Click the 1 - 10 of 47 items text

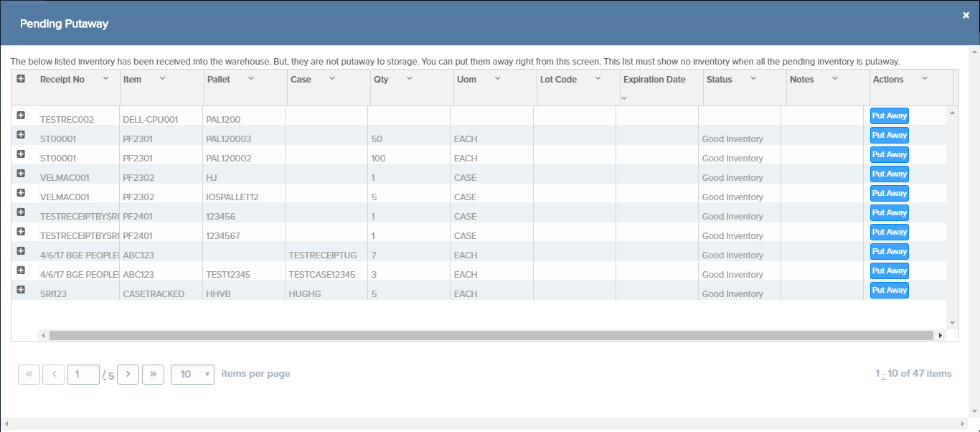click(913, 373)
